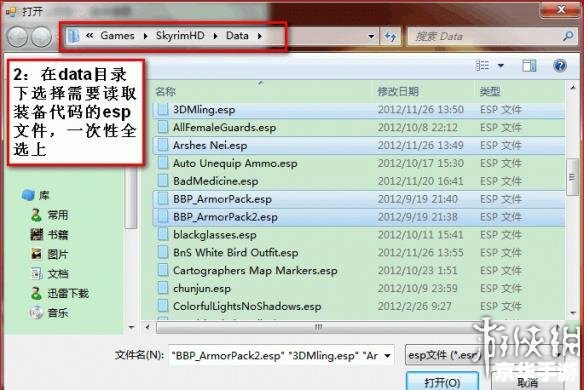Open the Libraries (库) icon in sidebar
This screenshot has width=584, height=390.
(28, 195)
